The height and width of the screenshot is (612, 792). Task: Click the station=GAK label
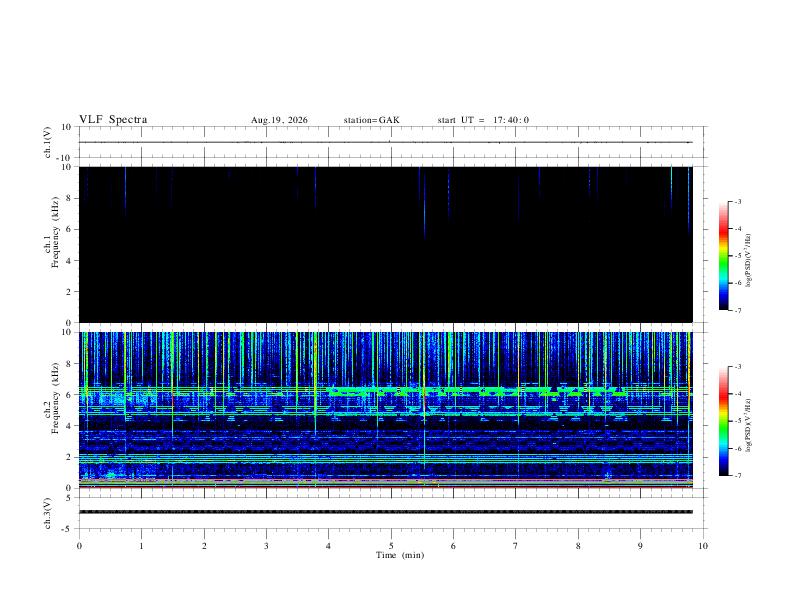point(371,120)
